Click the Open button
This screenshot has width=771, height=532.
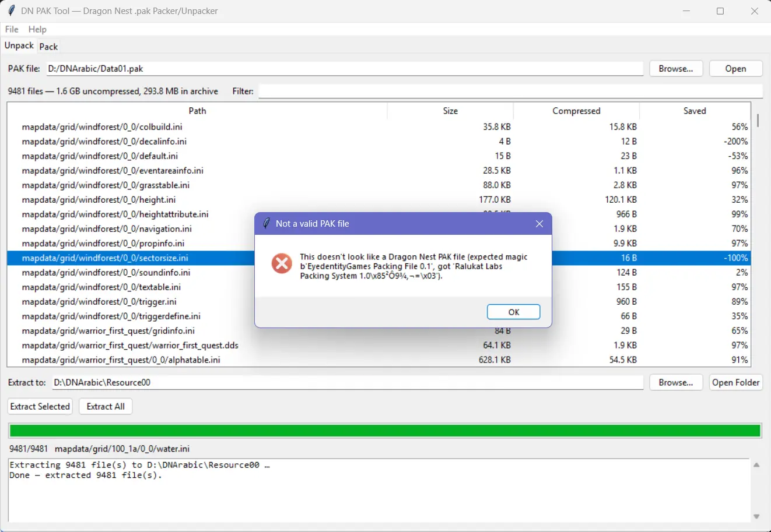tap(736, 68)
